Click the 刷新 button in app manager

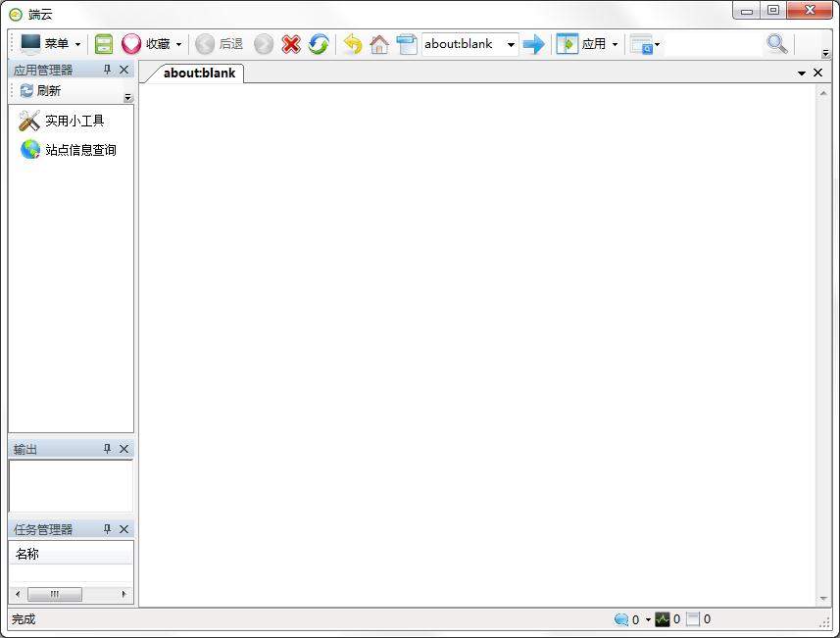pyautogui.click(x=40, y=91)
